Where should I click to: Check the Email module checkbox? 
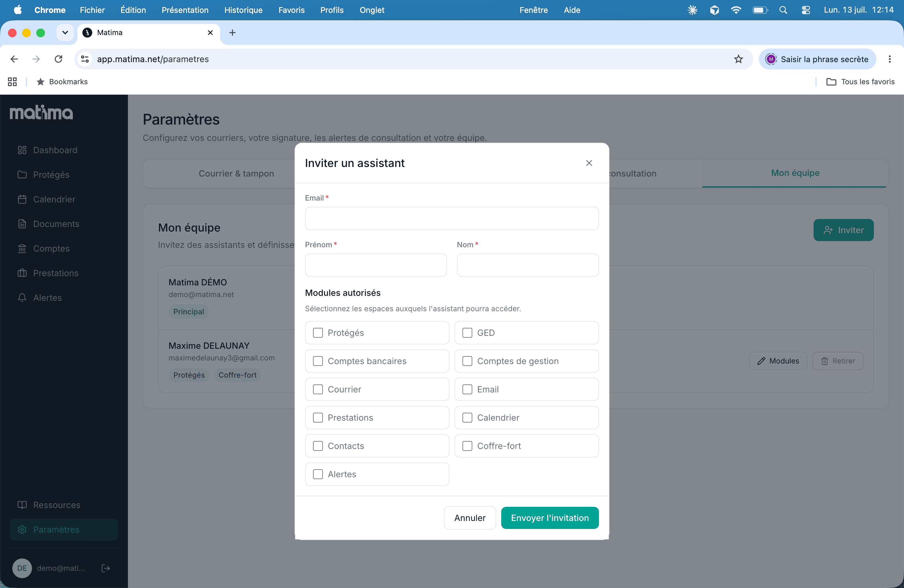click(467, 389)
